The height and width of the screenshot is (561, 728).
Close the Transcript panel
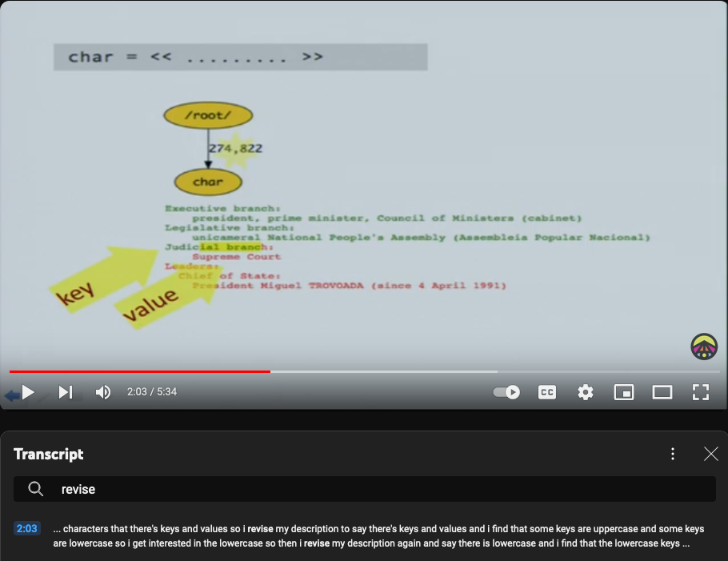711,454
